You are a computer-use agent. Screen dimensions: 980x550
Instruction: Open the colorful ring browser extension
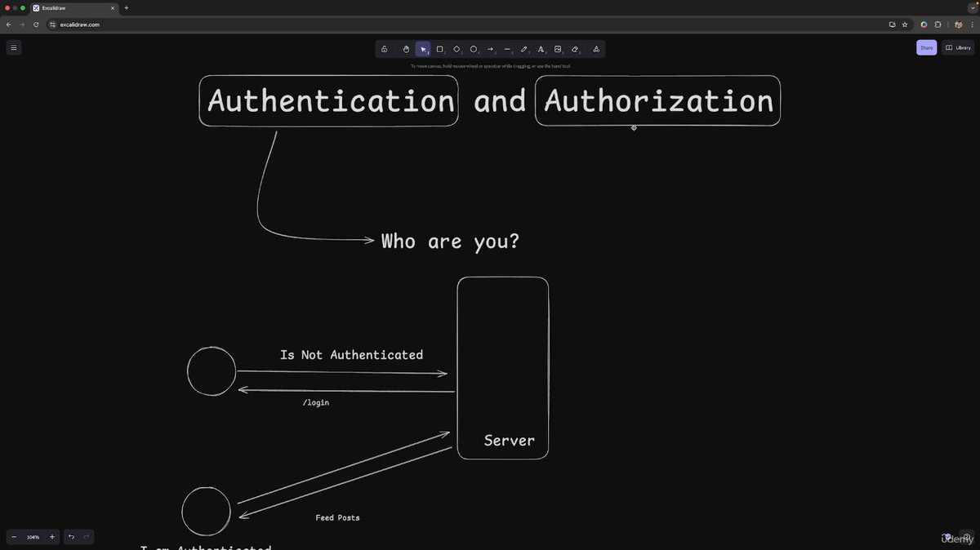pos(924,24)
